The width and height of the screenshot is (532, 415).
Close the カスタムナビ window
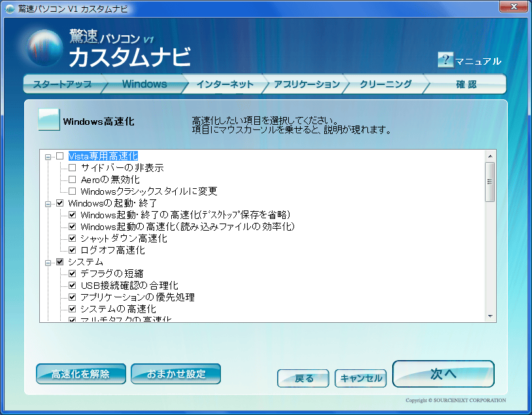(514, 7)
